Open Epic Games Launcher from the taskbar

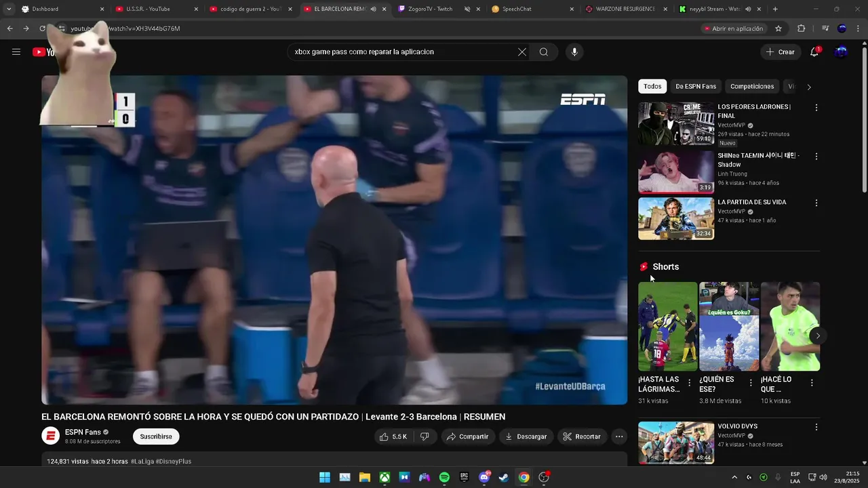[465, 477]
